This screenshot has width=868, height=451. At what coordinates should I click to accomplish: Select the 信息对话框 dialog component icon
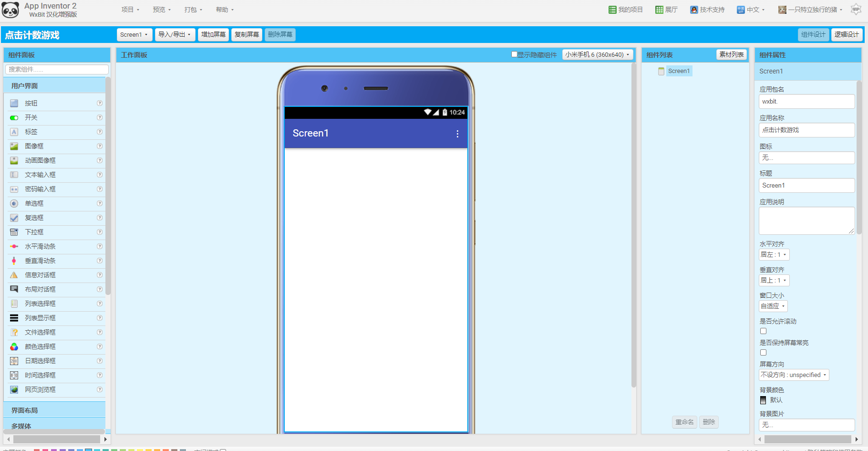pos(14,275)
